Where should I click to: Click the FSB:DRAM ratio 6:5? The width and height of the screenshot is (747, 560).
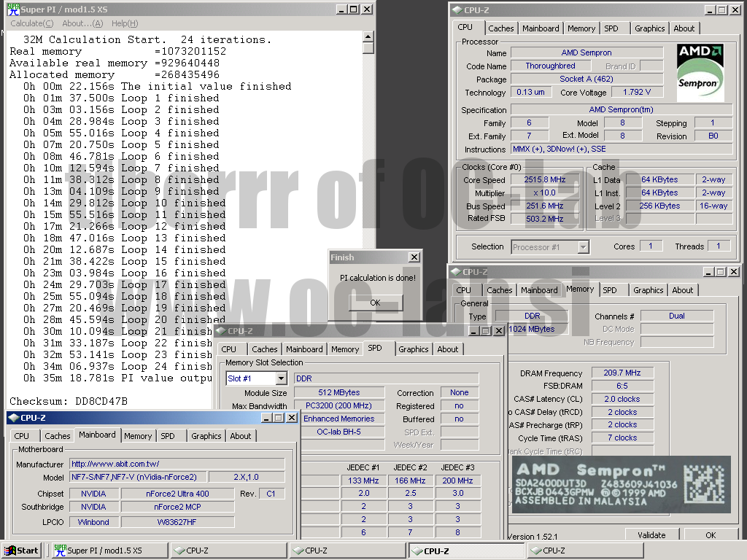622,386
